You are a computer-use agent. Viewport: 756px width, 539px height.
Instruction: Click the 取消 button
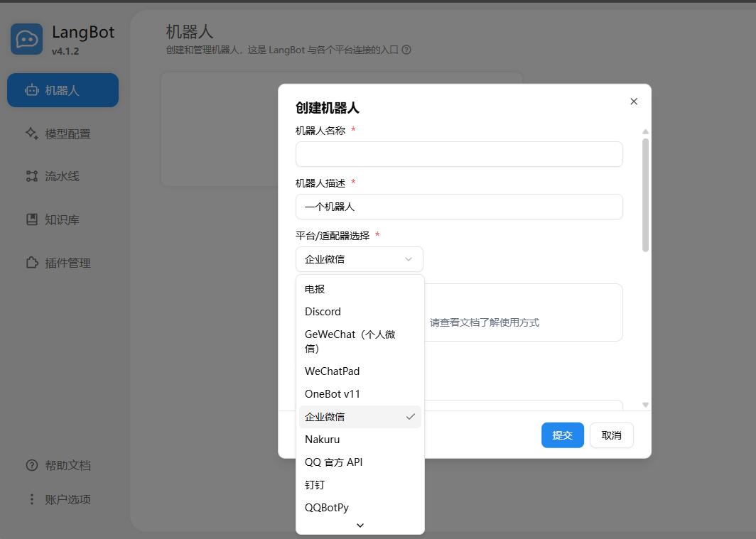[x=611, y=435]
